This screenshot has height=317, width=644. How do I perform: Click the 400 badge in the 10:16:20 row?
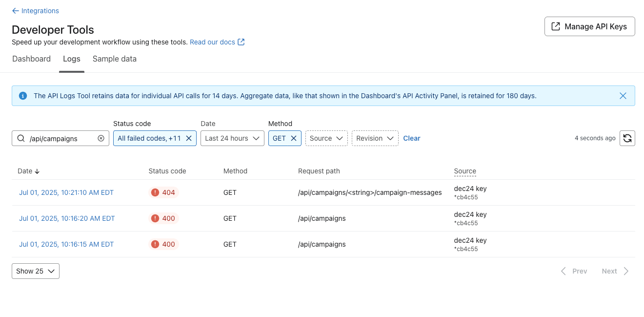pyautogui.click(x=163, y=218)
